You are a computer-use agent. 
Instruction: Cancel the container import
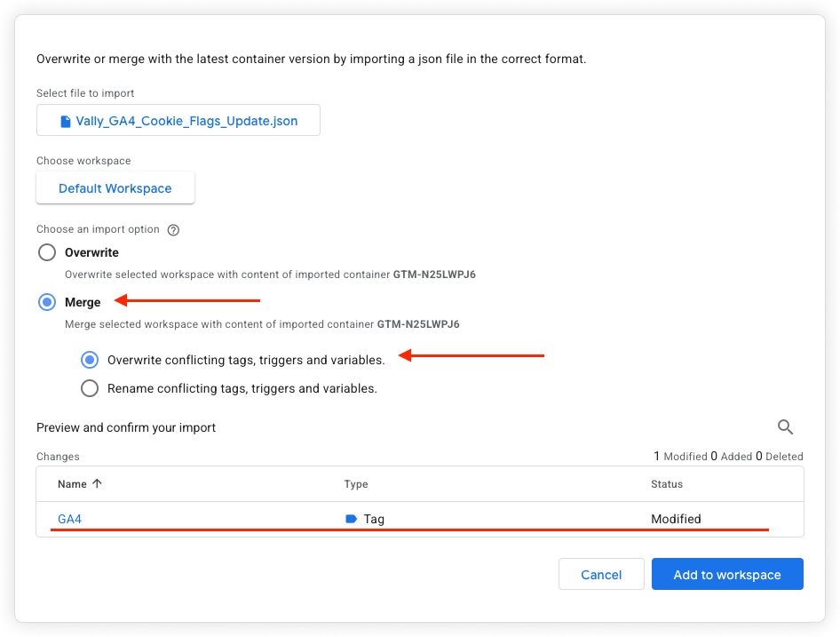pos(601,574)
